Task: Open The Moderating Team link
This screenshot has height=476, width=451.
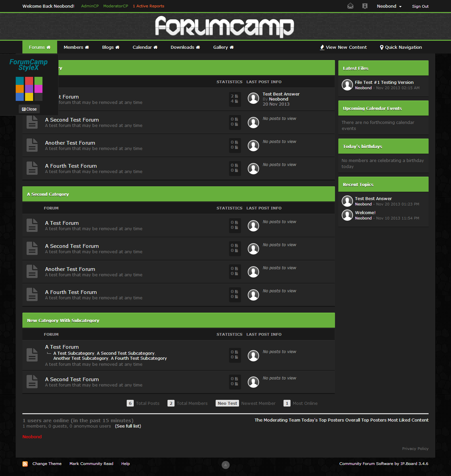Action: coord(277,420)
